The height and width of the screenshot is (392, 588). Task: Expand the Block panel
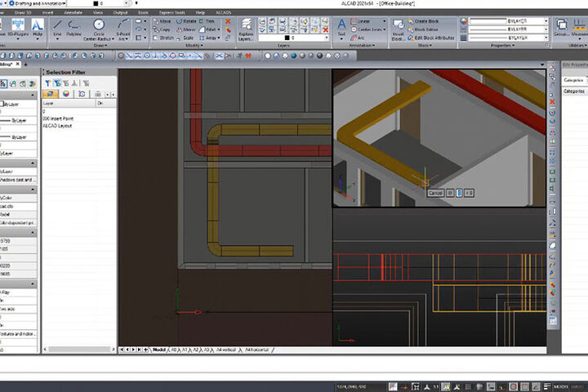(x=425, y=46)
